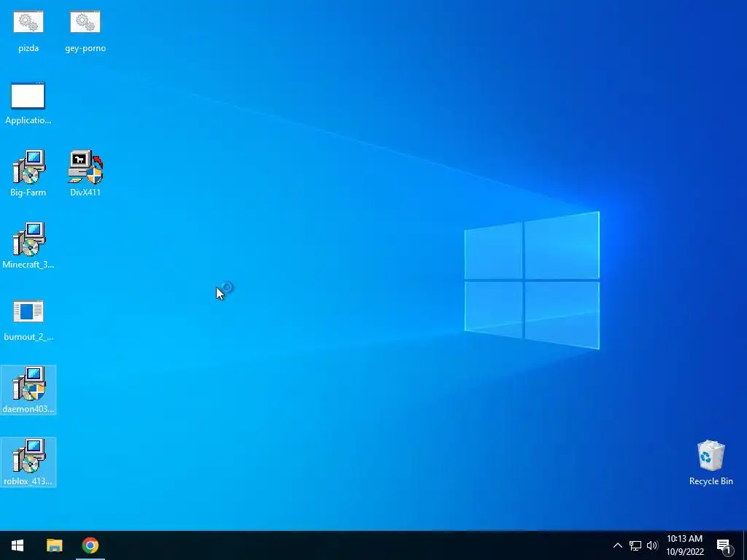The height and width of the screenshot is (560, 747).
Task: Switch to Google Chrome in the taskbar
Action: 90,545
